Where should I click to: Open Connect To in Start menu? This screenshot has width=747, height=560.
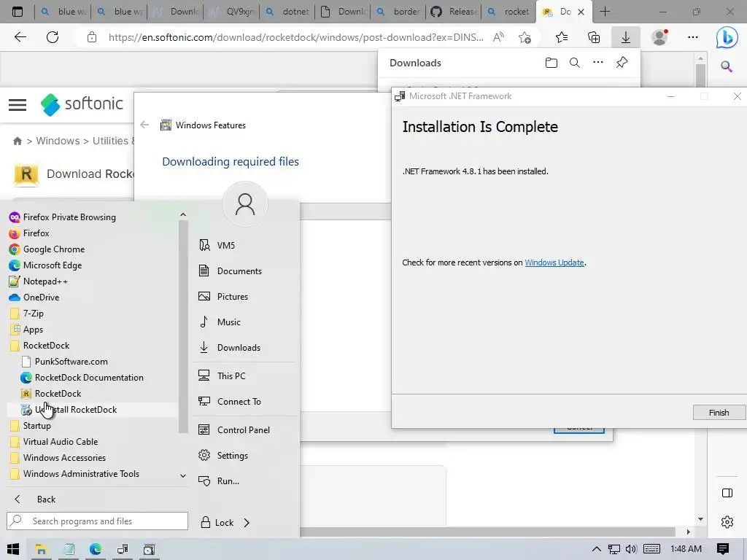coord(230,402)
